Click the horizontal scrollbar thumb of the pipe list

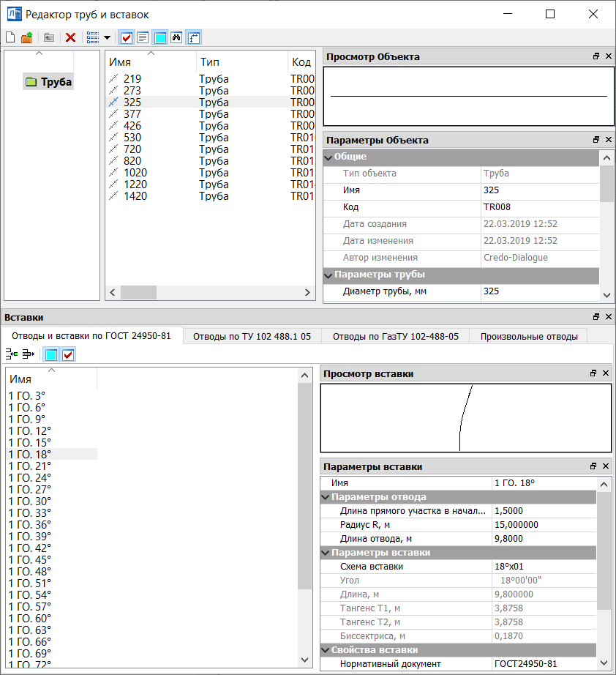138,293
